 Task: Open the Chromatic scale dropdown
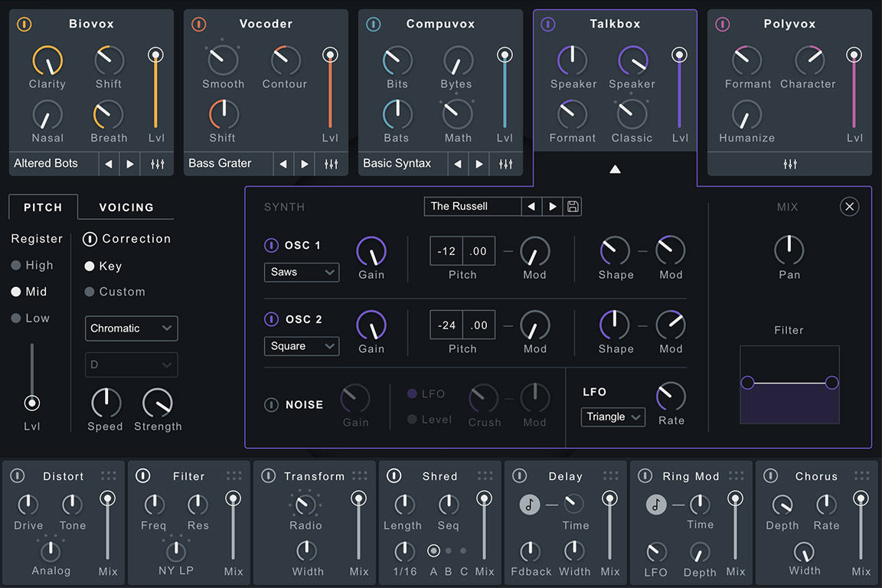pos(131,328)
